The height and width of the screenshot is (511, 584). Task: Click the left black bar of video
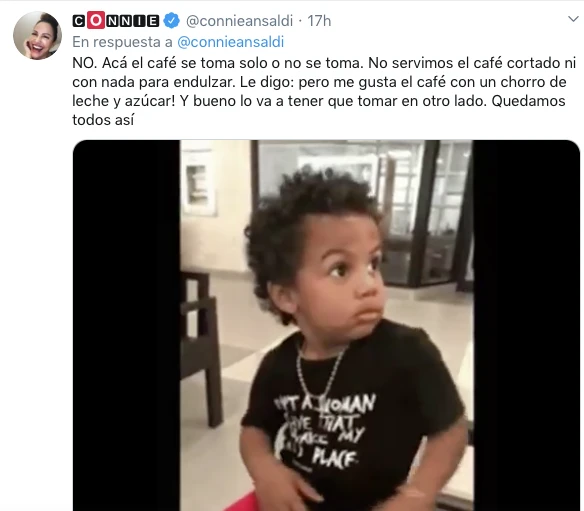tap(127, 325)
